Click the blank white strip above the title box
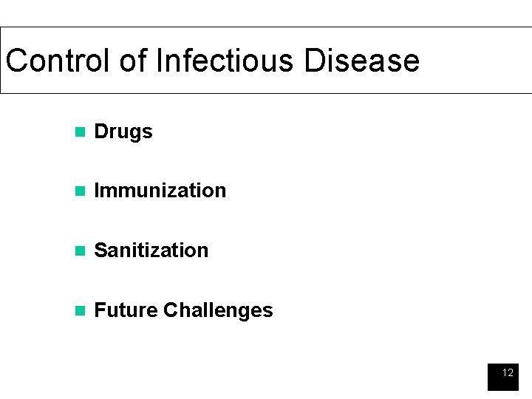The image size is (532, 399). [266, 13]
